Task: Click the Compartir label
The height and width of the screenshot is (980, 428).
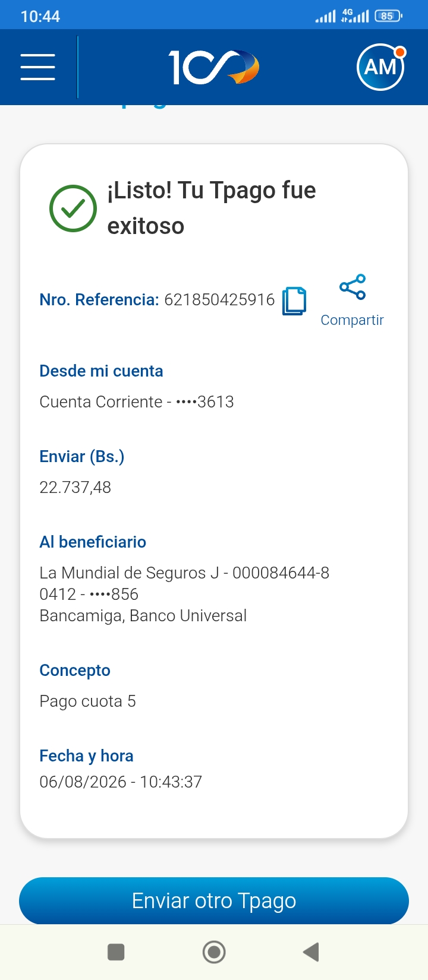Action: (x=353, y=320)
